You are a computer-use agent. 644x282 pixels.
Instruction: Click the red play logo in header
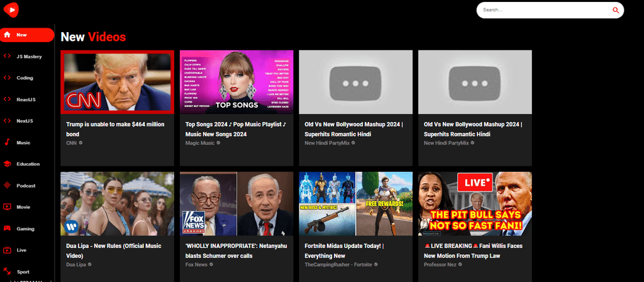coord(12,9)
